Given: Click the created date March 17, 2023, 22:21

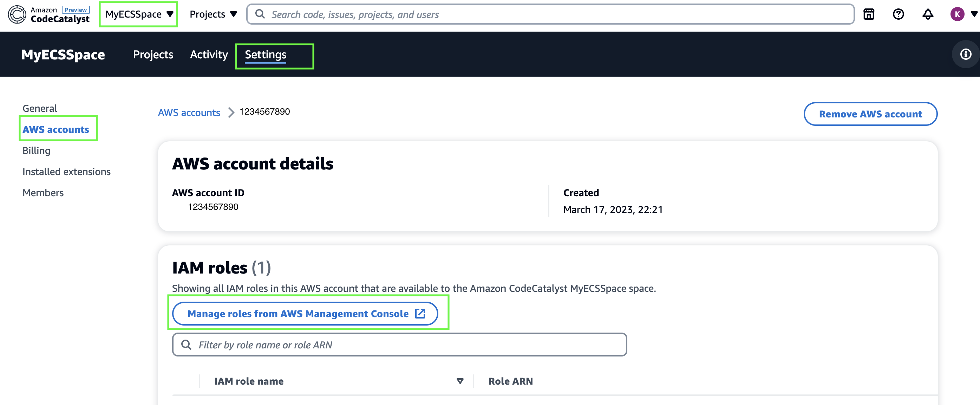Looking at the screenshot, I should tap(613, 210).
